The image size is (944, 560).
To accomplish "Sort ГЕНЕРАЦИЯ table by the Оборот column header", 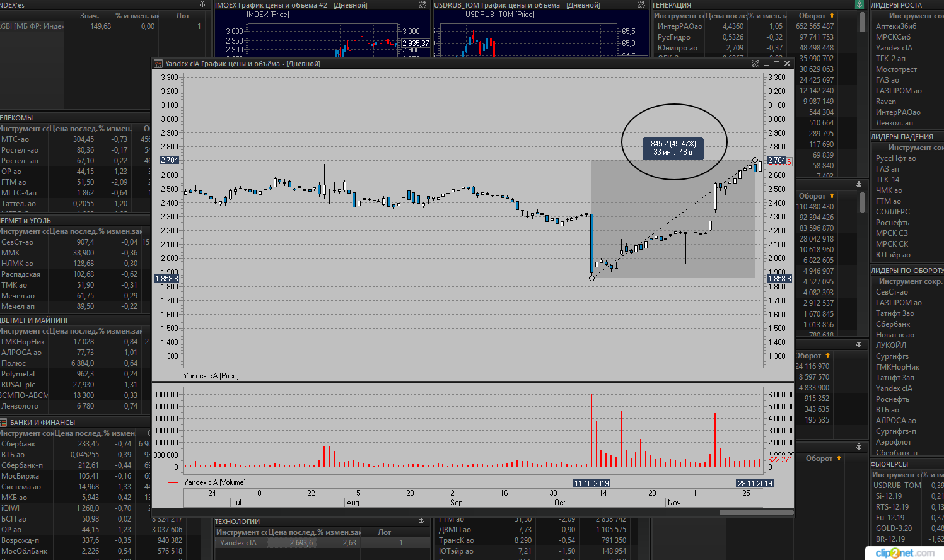I will [813, 16].
